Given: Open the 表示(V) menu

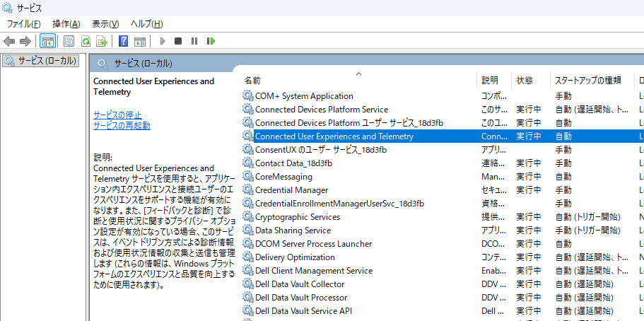Looking at the screenshot, I should pyautogui.click(x=105, y=24).
